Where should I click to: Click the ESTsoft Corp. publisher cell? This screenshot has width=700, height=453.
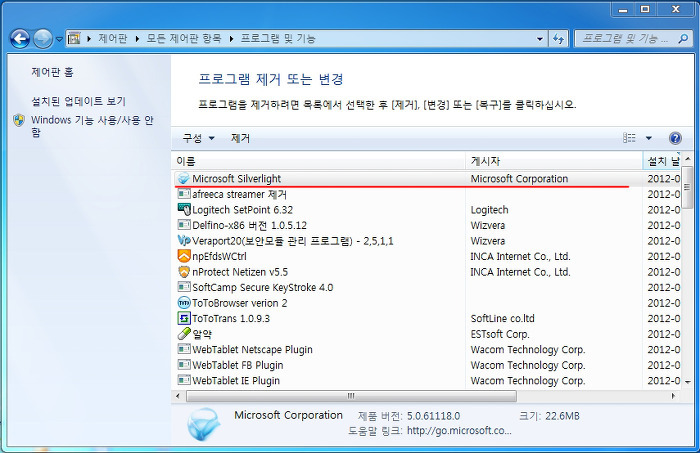click(x=500, y=334)
